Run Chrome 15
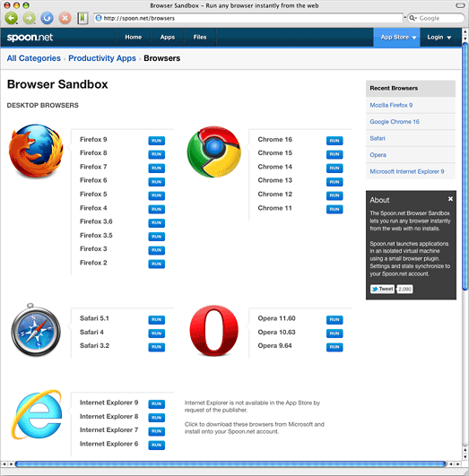 click(x=334, y=154)
